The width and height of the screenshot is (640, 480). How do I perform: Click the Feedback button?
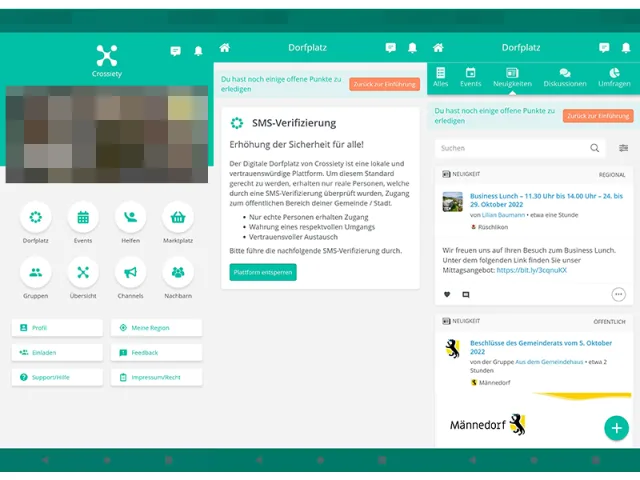(x=156, y=353)
